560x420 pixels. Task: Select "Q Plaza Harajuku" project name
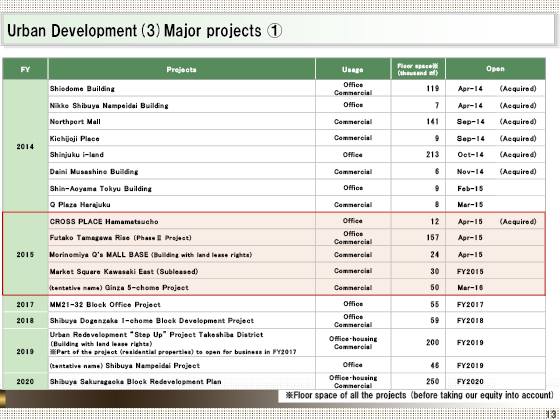80,204
